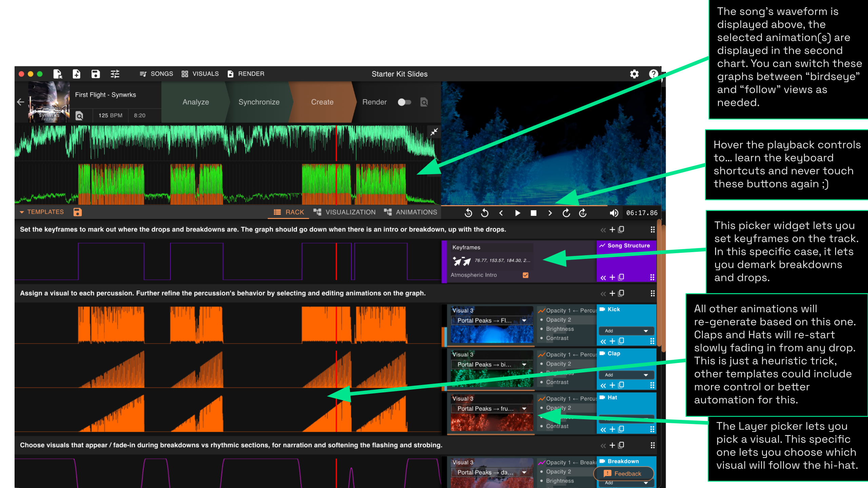Collapse the waveform using the shrink arrows icon
This screenshot has height=488, width=868.
(x=434, y=132)
